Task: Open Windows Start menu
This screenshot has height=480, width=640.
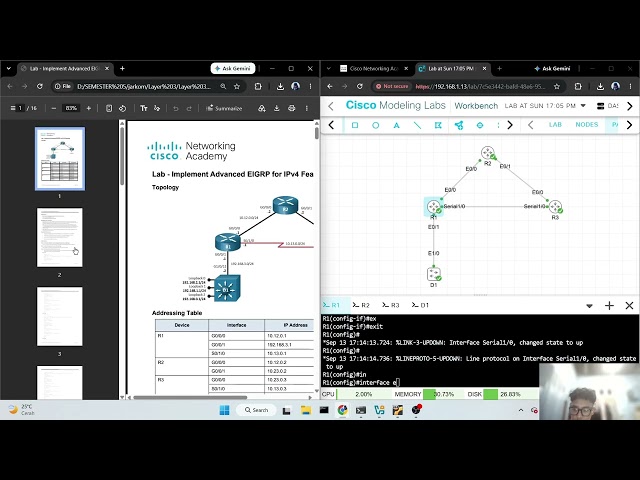Action: tap(224, 410)
